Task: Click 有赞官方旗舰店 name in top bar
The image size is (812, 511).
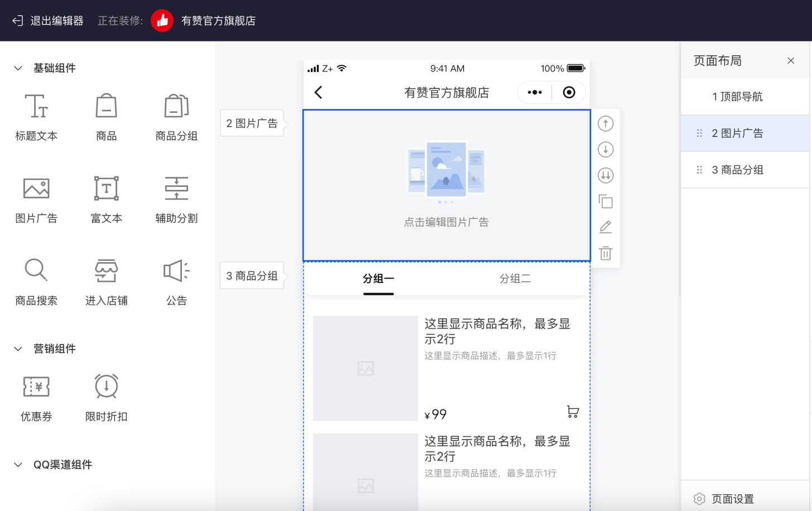Action: (218, 21)
